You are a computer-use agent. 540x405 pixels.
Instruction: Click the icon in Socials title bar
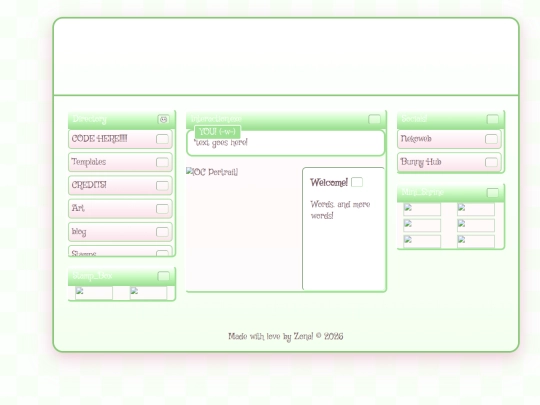point(493,119)
